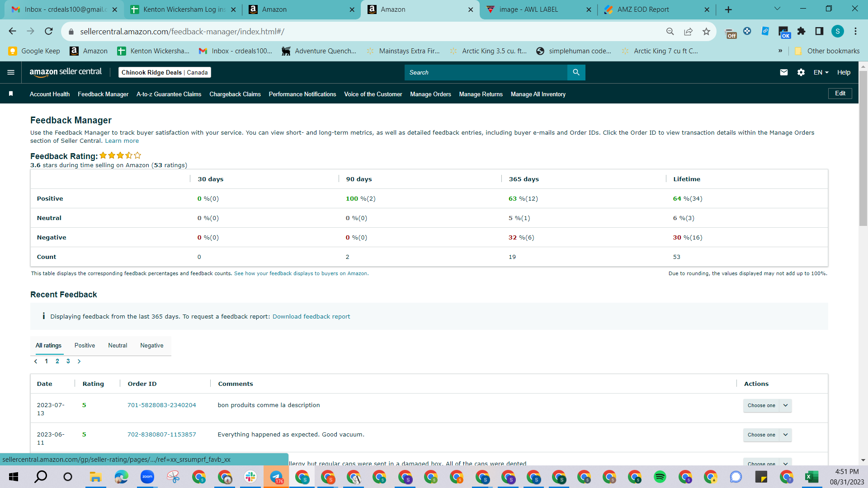
Task: Open the Seller Central hamburger menu
Action: tap(11, 72)
